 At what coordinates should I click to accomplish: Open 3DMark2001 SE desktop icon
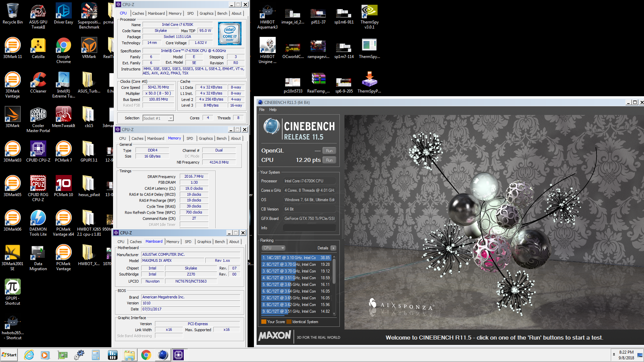[12, 258]
